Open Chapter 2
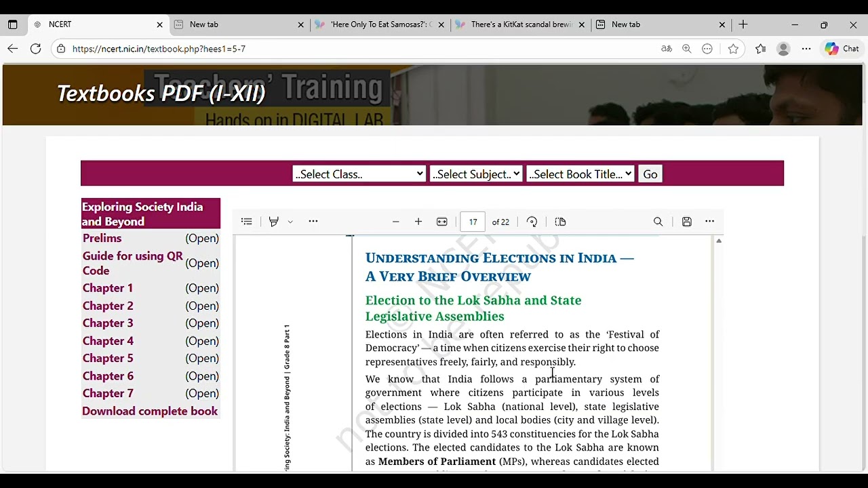 [108, 306]
